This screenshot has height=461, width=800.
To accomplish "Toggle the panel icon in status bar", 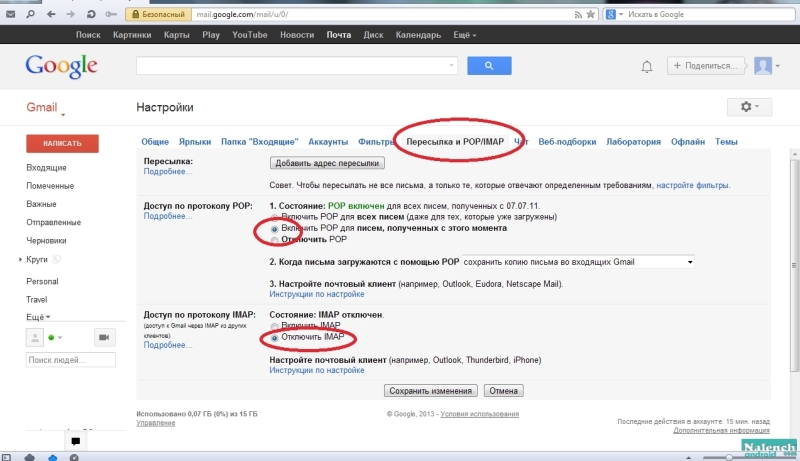I will 6,457.
